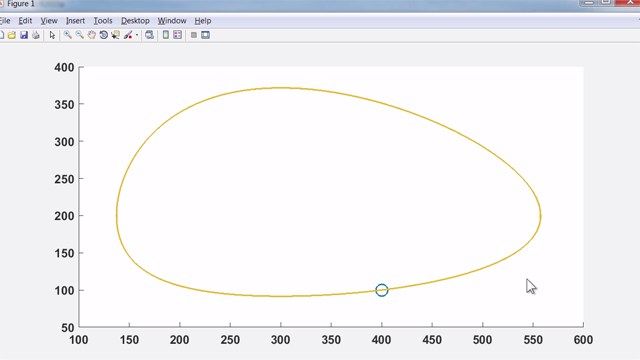The image size is (640, 360).
Task: Activate the Brush data tool
Action: [128, 35]
